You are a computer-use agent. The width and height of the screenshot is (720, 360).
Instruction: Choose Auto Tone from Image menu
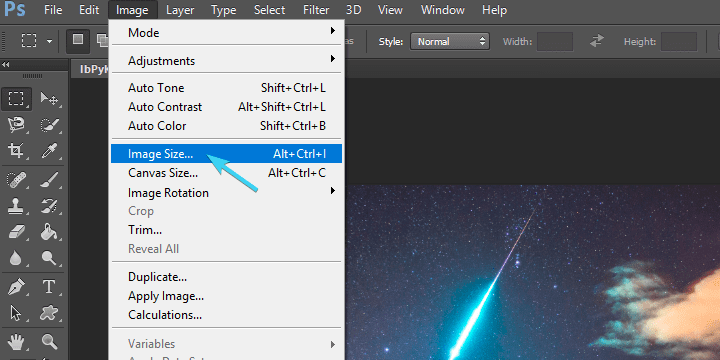click(x=227, y=88)
